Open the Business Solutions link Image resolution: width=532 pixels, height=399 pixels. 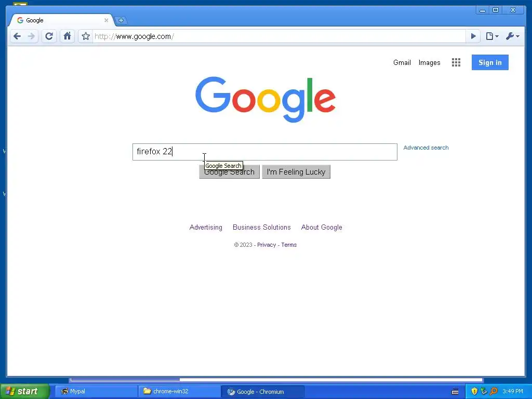pos(262,228)
